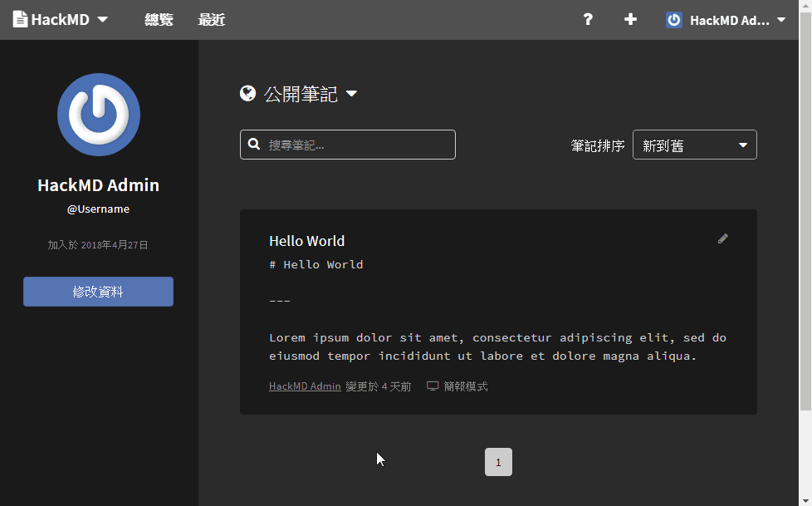The image size is (812, 506).
Task: Click the magnifier icon in the search box
Action: point(253,144)
